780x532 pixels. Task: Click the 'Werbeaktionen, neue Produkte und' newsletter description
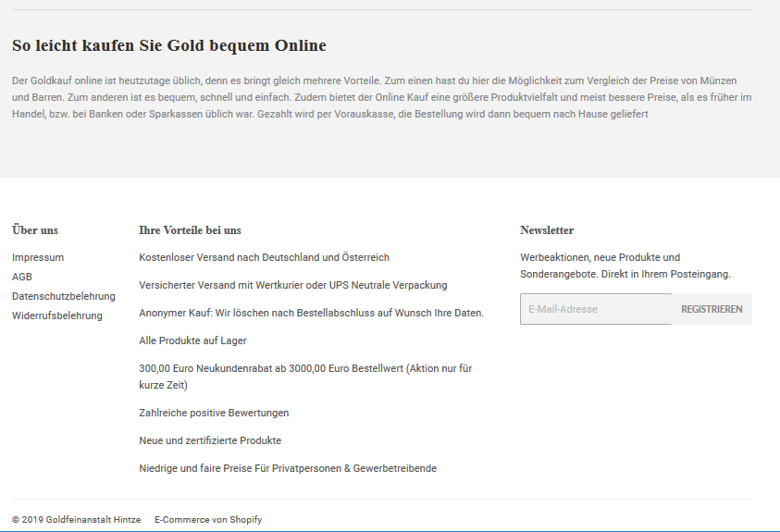pyautogui.click(x=625, y=266)
